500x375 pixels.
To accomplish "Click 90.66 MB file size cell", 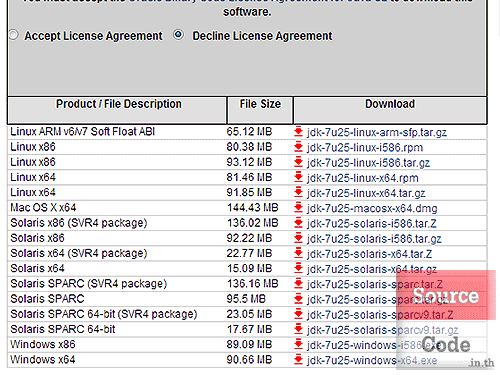I will pos(249,360).
